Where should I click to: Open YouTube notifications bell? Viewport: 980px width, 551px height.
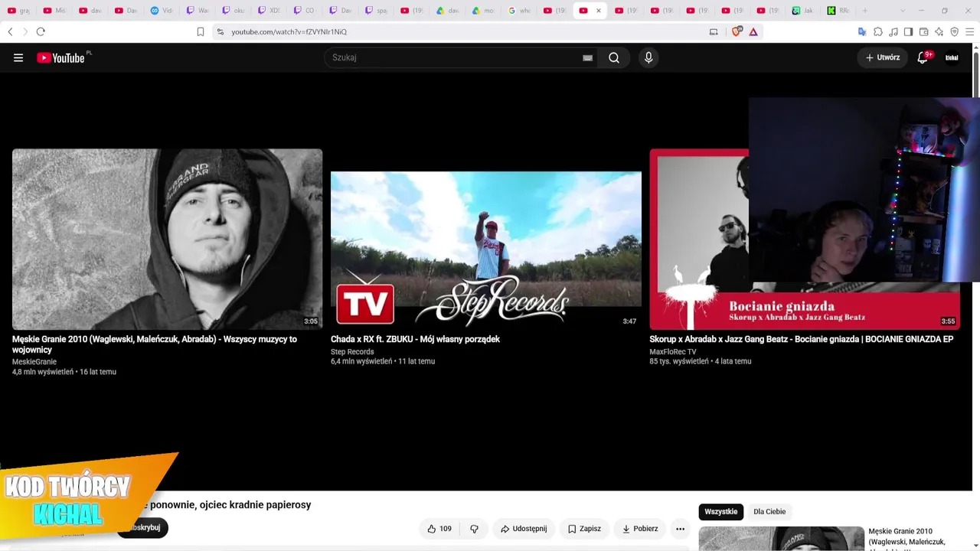pos(923,57)
